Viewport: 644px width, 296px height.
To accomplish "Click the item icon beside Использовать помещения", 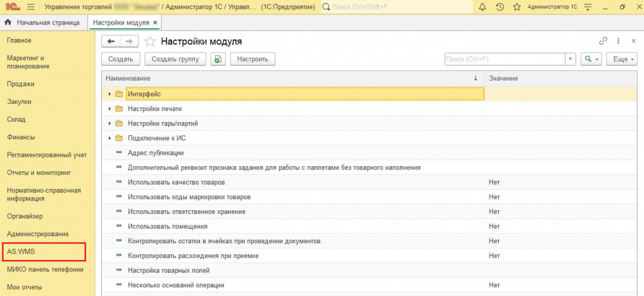I will [119, 226].
